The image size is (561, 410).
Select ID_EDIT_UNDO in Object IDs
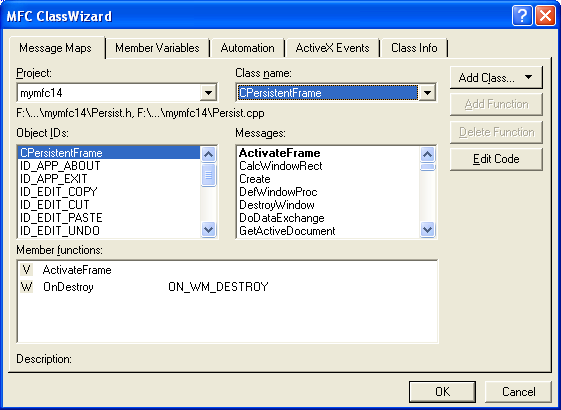click(x=109, y=231)
